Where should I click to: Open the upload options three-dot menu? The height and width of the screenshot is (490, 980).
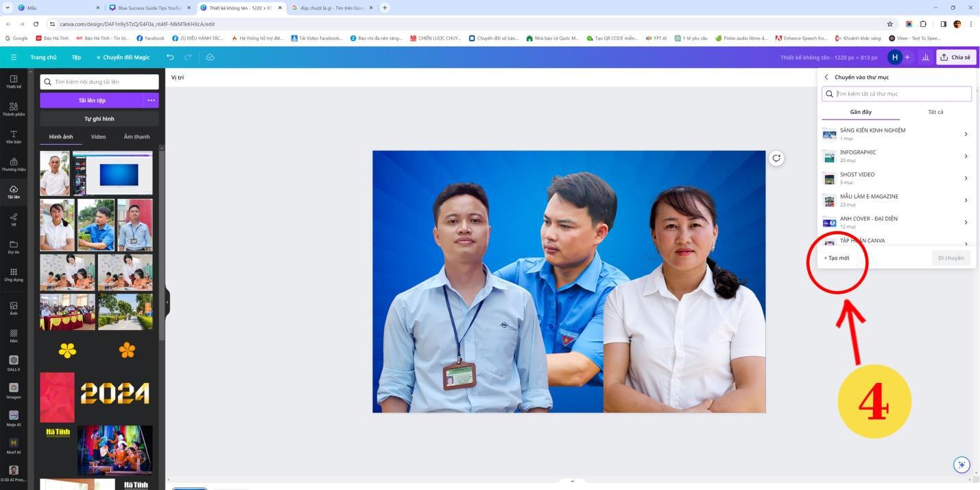[x=151, y=100]
